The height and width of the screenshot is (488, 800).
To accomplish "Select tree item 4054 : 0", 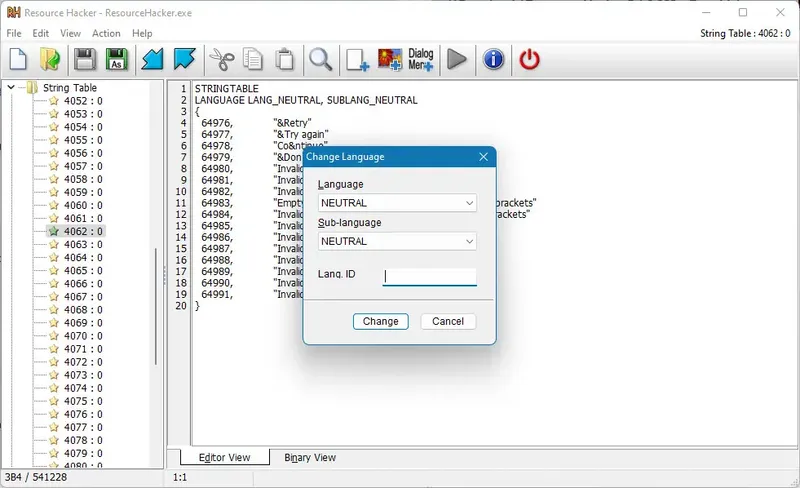I will click(83, 127).
